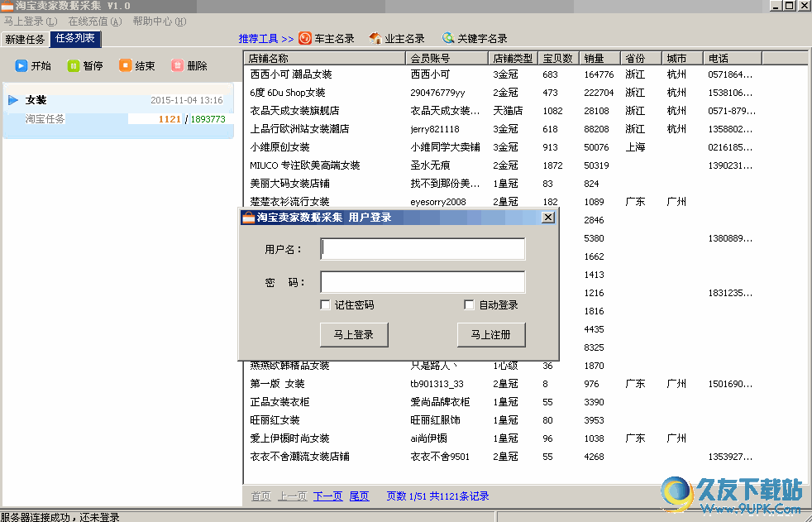Click the login dialog title bar icon
Viewport: 812px width, 522px height.
point(249,218)
